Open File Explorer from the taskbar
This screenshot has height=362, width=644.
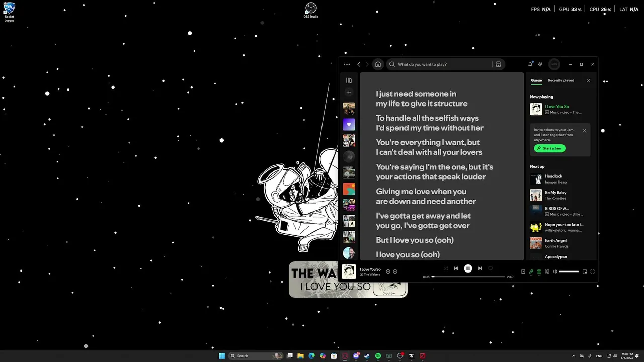(x=300, y=356)
